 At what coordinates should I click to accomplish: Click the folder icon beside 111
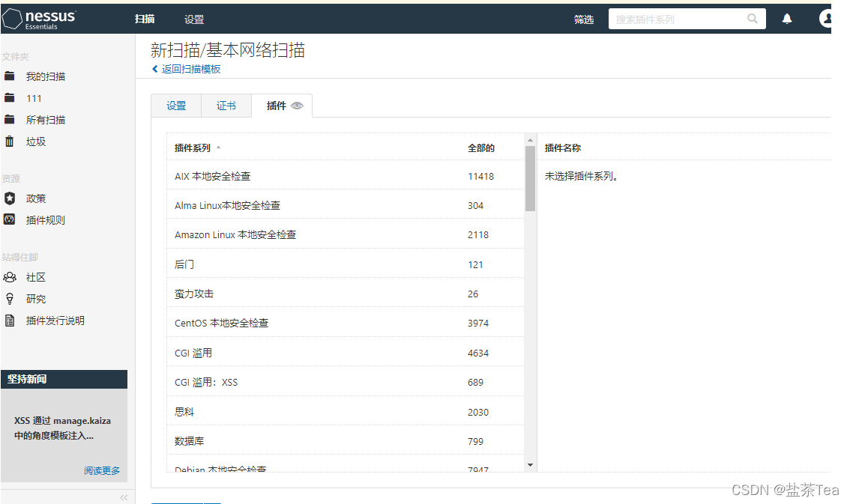click(x=9, y=98)
